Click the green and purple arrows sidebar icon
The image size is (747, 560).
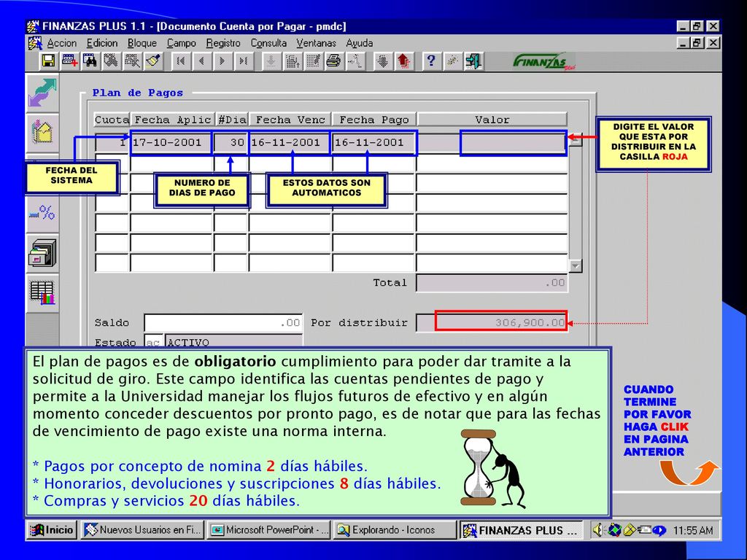click(x=42, y=93)
